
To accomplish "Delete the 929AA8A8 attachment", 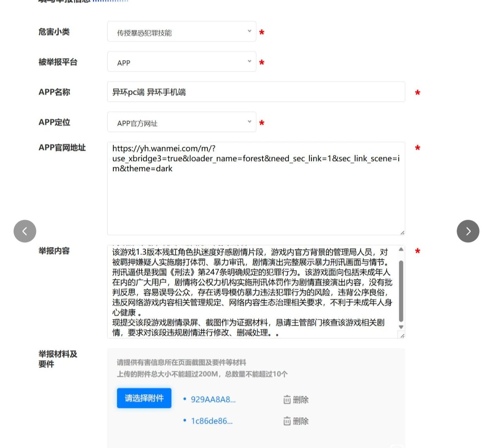I will click(x=296, y=399).
